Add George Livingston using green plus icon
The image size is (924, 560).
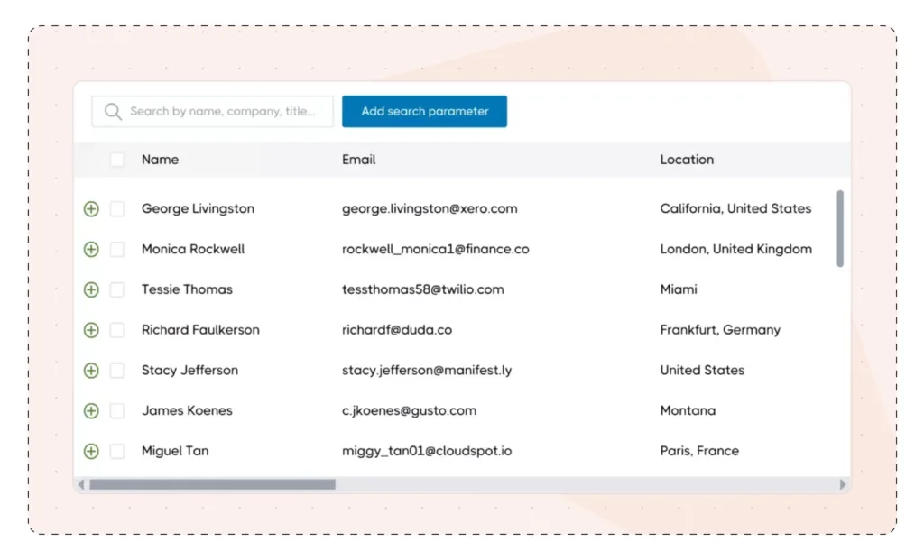click(91, 209)
